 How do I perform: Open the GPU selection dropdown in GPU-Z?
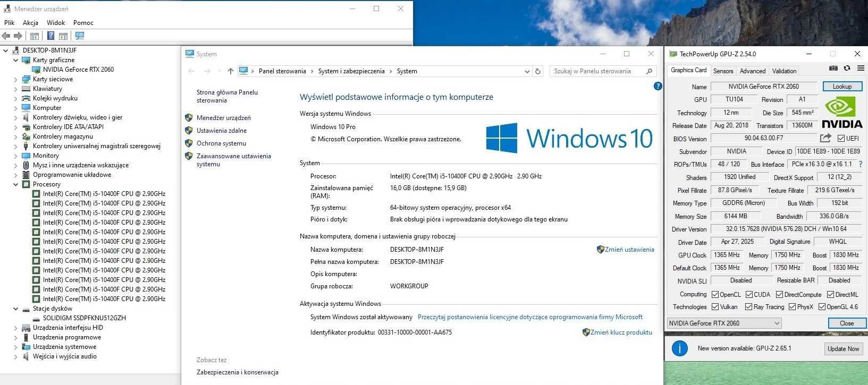tap(724, 323)
